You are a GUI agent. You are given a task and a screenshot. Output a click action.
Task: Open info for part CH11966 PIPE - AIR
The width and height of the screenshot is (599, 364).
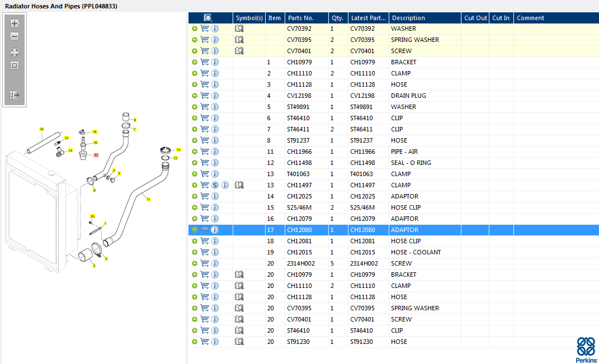pyautogui.click(x=215, y=152)
